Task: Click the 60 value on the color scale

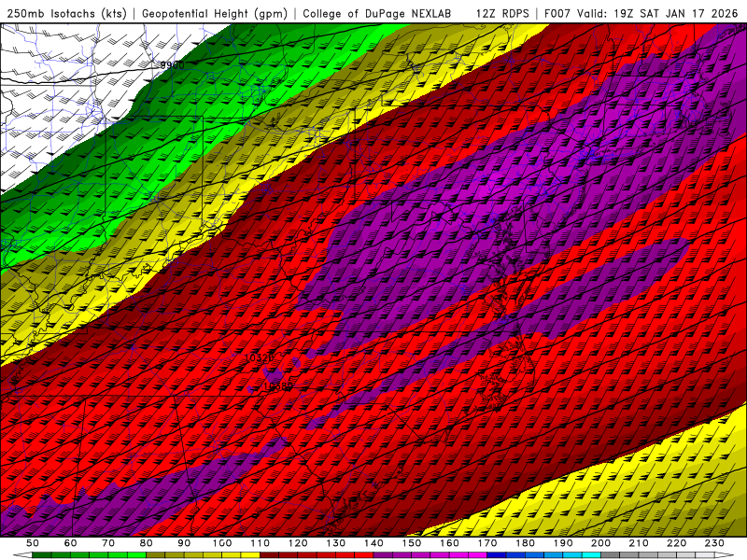Action: coord(70,543)
